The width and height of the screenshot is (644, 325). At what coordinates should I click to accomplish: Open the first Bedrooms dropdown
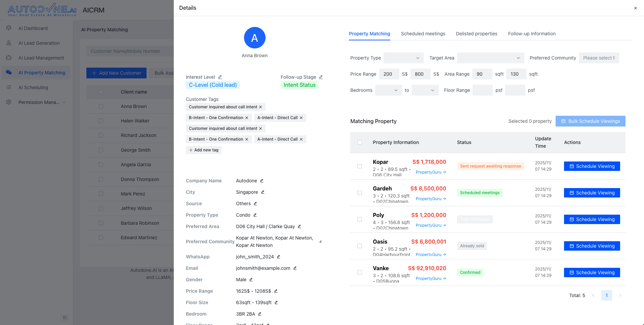click(x=388, y=90)
